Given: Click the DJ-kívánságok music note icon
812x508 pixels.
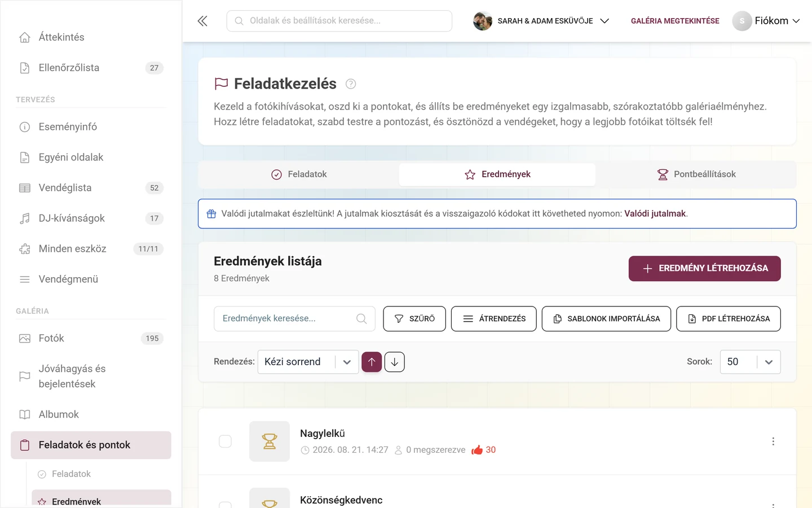Looking at the screenshot, I should [25, 218].
